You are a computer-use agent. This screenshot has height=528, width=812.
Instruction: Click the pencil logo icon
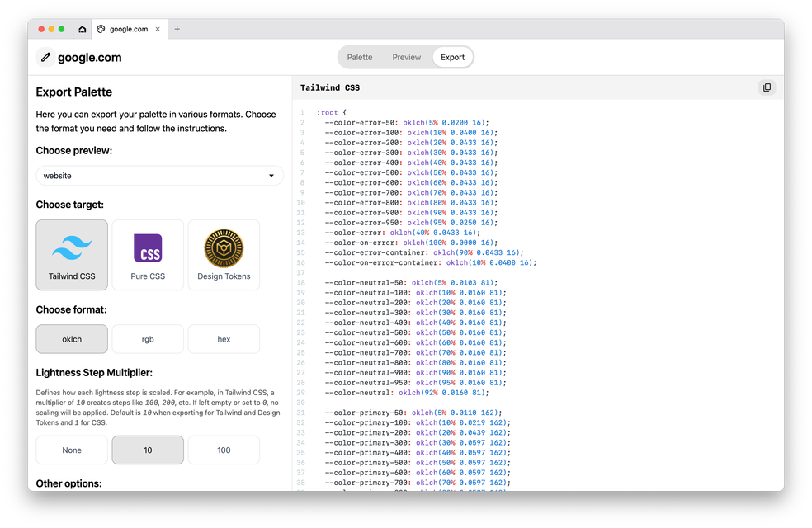pos(46,57)
